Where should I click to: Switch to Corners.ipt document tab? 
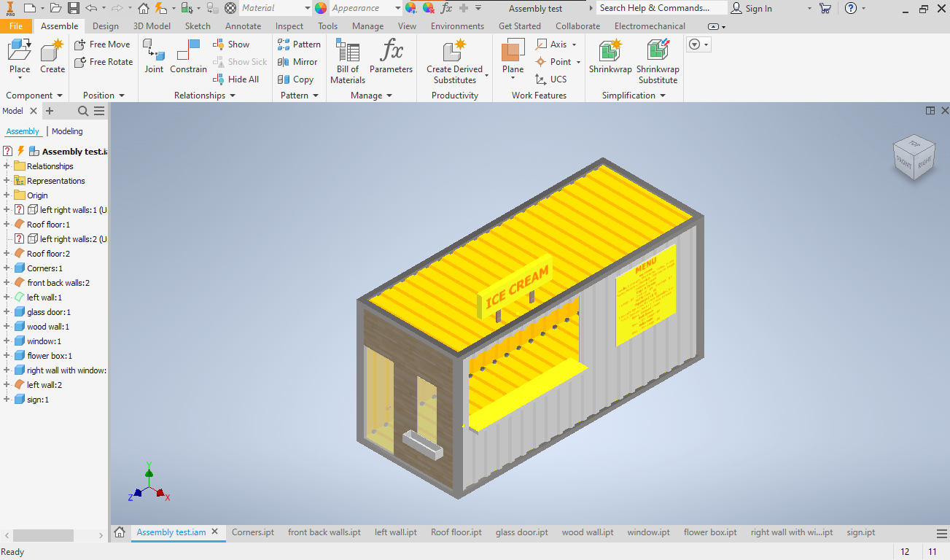click(253, 532)
